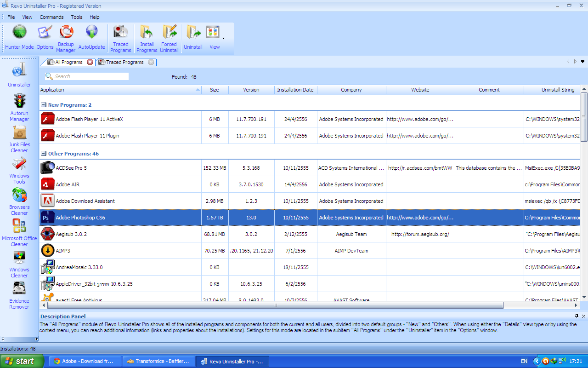
Task: Collapse the Other Programs group
Action: coord(44,154)
